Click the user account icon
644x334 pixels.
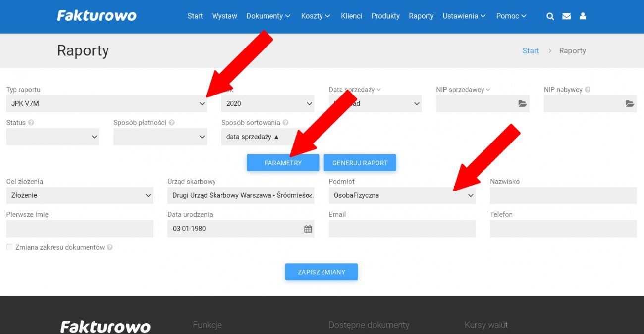pyautogui.click(x=583, y=16)
